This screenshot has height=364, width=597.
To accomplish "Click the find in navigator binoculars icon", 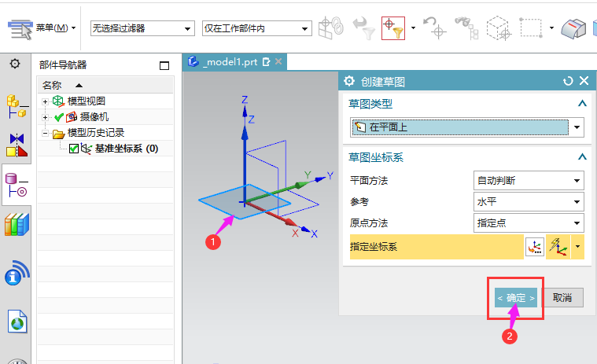I will (x=466, y=28).
